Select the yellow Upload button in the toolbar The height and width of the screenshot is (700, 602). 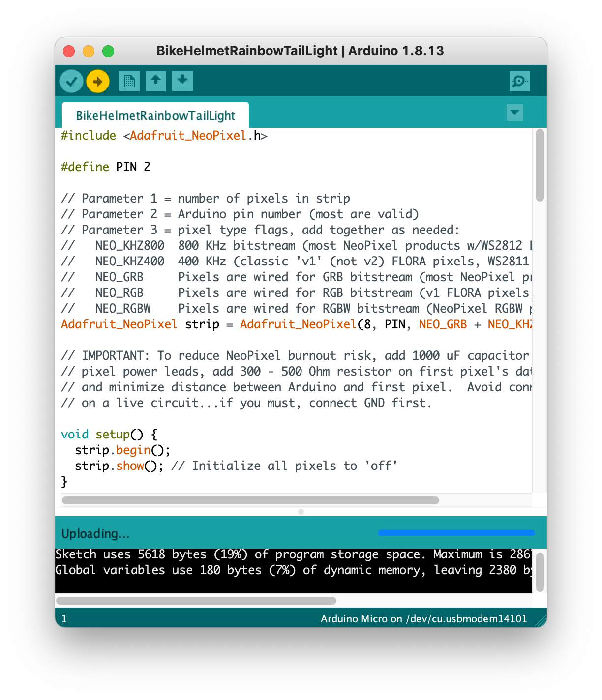97,81
